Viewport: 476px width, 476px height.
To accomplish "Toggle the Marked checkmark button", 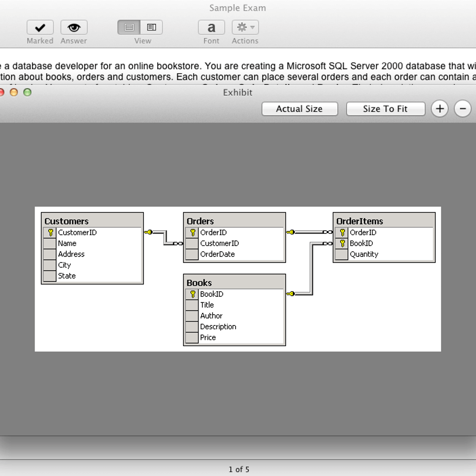I will coord(40,28).
